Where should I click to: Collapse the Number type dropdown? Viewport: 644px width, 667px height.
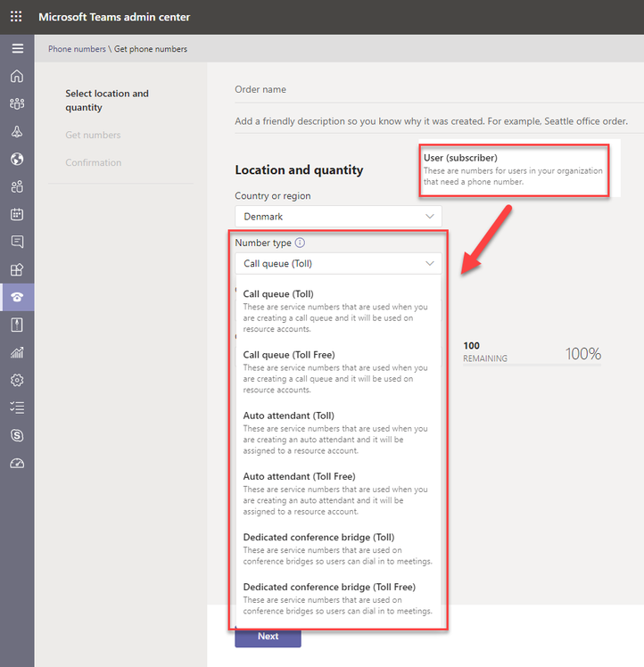[x=338, y=264]
